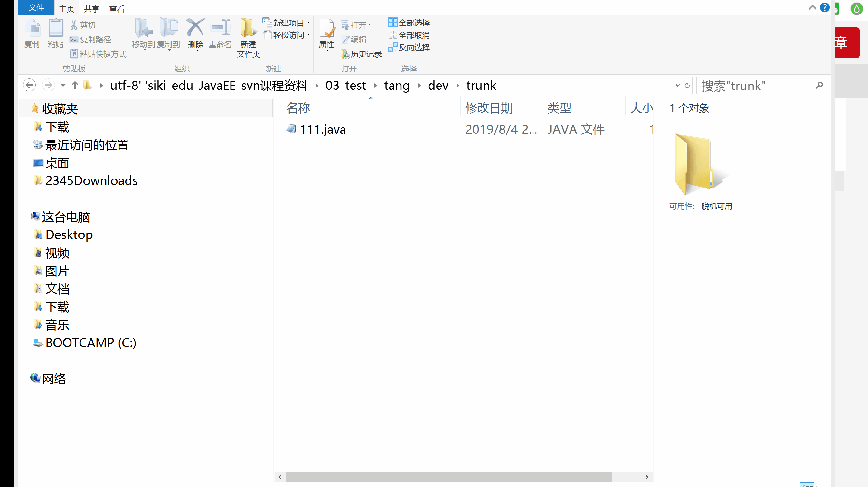Click Select all (全部选择)
The image size is (868, 487).
(409, 23)
